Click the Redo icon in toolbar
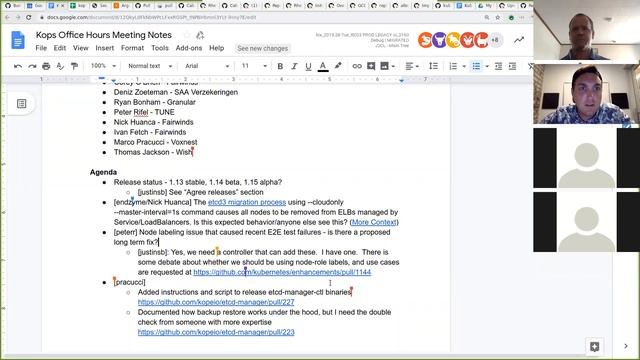Image resolution: width=640 pixels, height=360 pixels. click(x=32, y=66)
